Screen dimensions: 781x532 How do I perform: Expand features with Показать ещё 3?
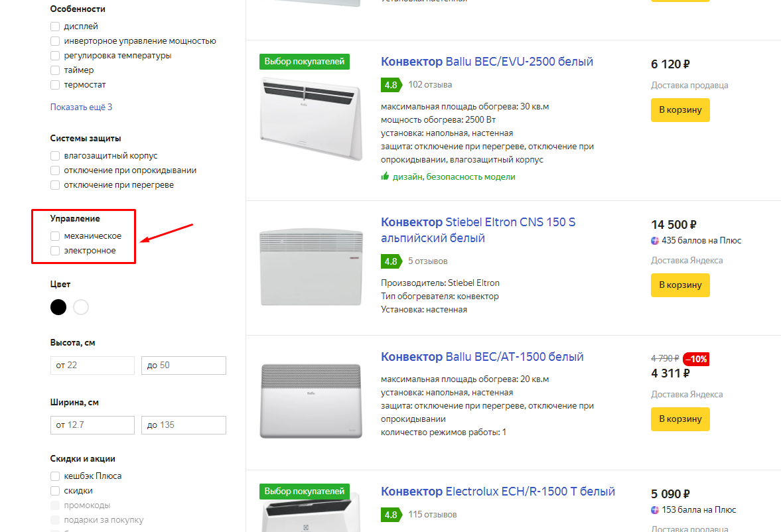pyautogui.click(x=81, y=107)
